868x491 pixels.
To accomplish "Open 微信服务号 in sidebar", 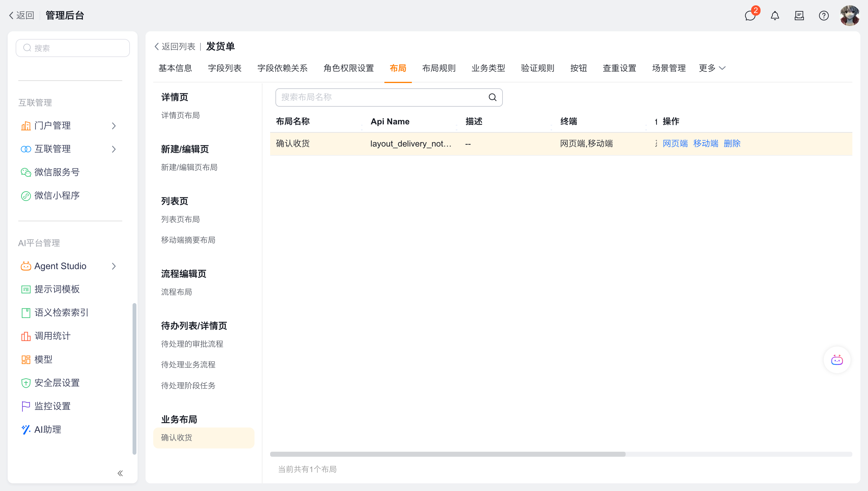I will click(x=57, y=172).
